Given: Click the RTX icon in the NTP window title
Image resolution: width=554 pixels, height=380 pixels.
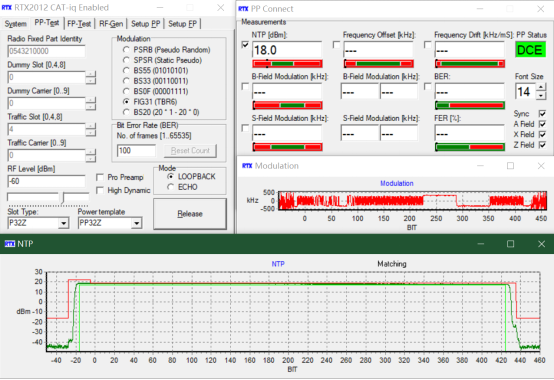Looking at the screenshot, I should [10, 244].
